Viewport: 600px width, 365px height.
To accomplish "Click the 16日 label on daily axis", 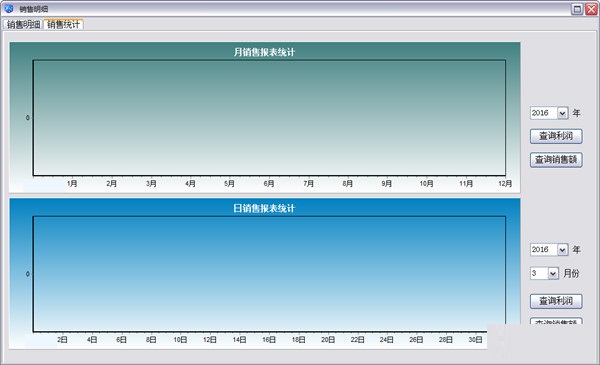I will (269, 340).
